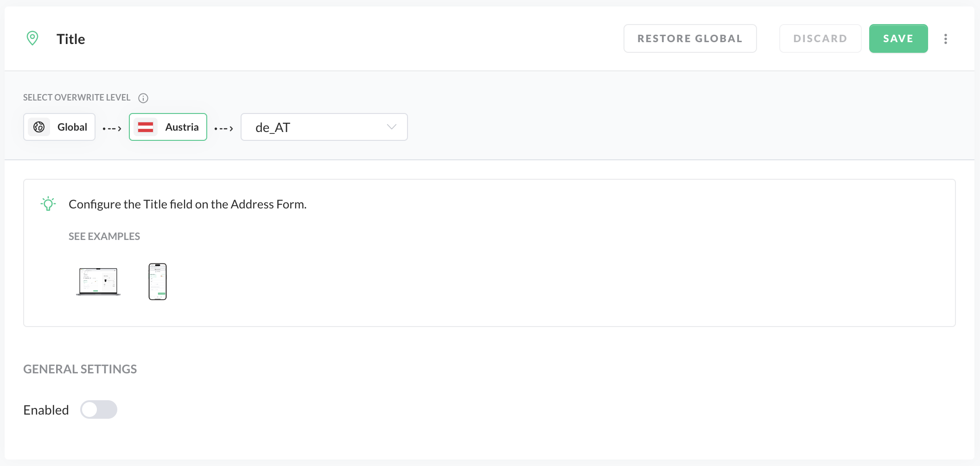The image size is (980, 466).
Task: Click the dashed arrow between Global and Austria
Action: (x=112, y=128)
